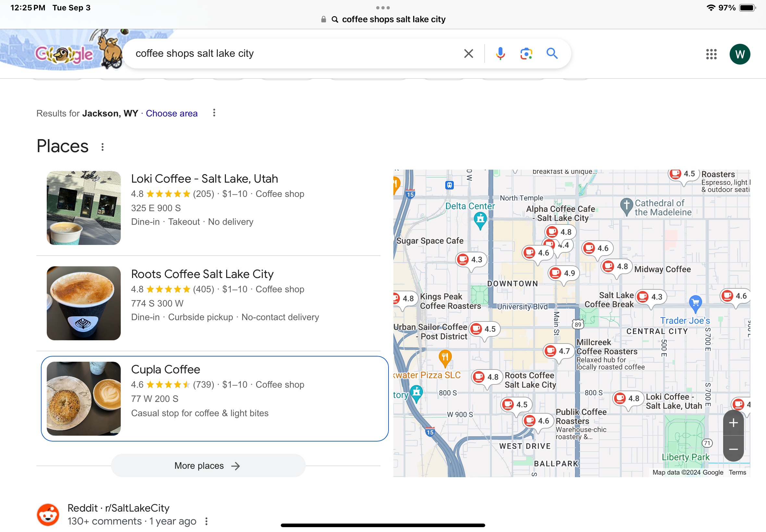Open Google Lens camera search
766x532 pixels.
(x=526, y=53)
